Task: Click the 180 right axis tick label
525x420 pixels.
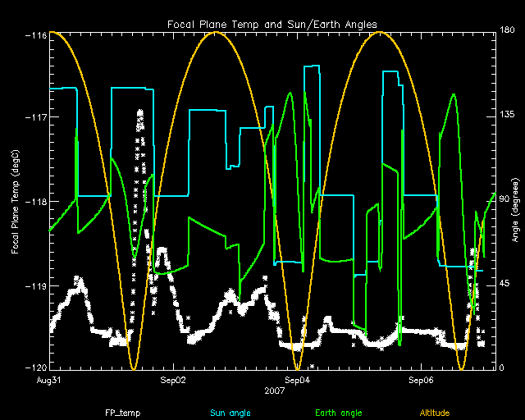Action: pyautogui.click(x=507, y=33)
